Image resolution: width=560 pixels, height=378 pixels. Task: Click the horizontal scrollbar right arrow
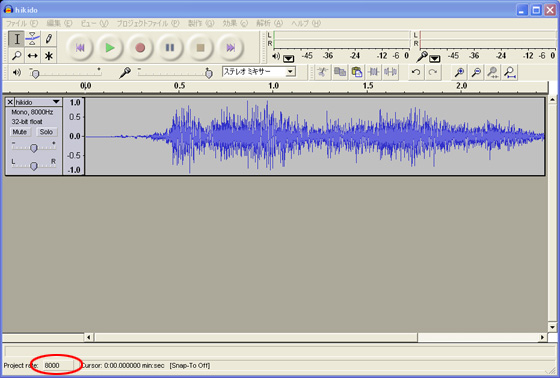point(542,337)
